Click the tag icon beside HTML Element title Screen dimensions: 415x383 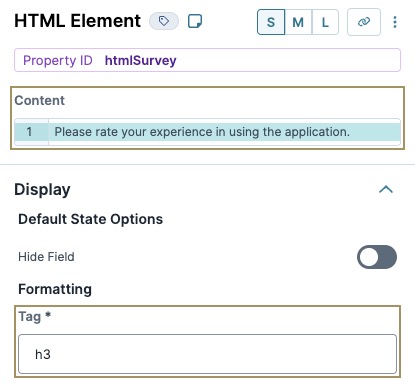pyautogui.click(x=164, y=21)
